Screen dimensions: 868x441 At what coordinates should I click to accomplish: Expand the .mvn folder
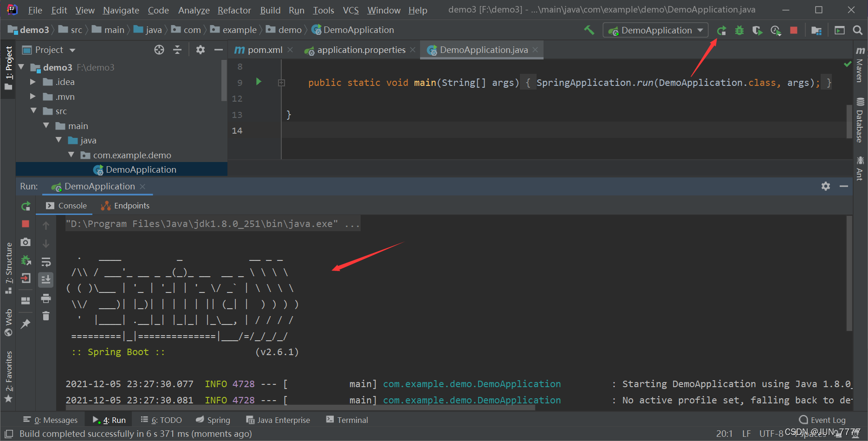coord(33,97)
